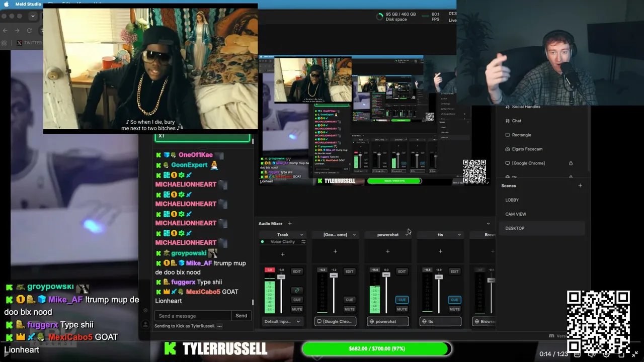This screenshot has width=644, height=362.
Task: Open the Track channel dropdown
Action: (302, 235)
